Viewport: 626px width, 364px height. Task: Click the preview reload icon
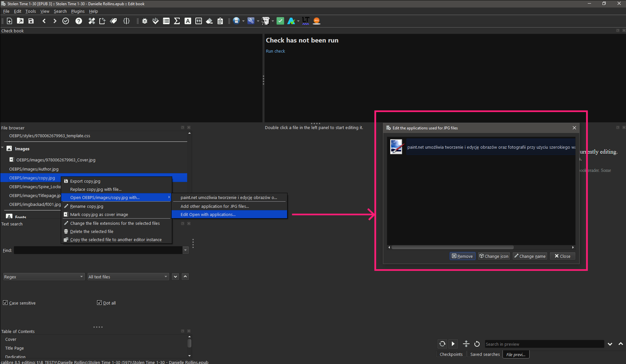(x=477, y=344)
